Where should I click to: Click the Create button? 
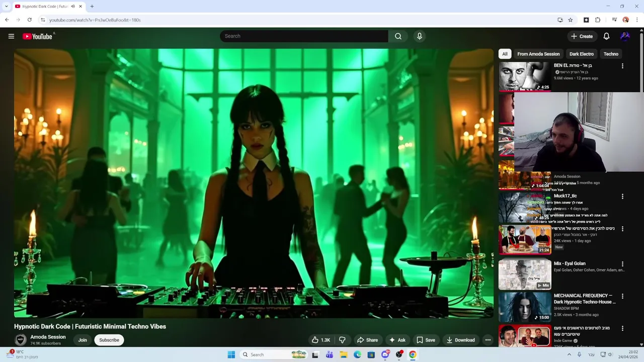(x=582, y=36)
